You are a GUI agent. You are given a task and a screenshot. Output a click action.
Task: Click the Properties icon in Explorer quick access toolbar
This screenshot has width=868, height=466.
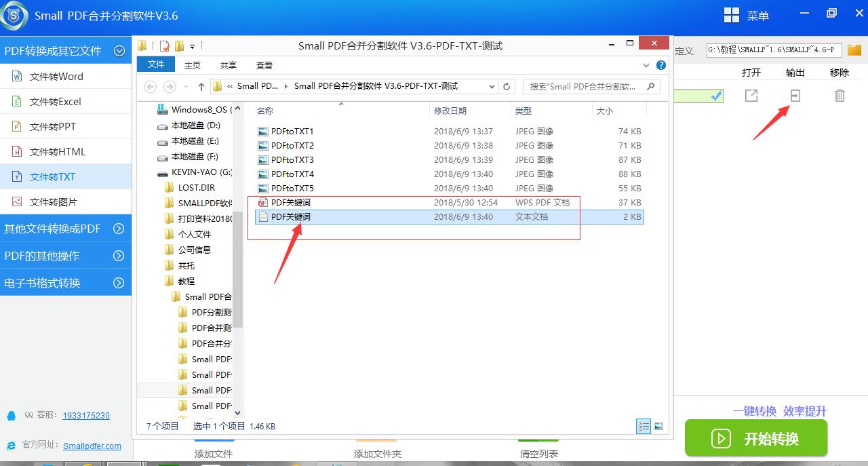pyautogui.click(x=165, y=46)
